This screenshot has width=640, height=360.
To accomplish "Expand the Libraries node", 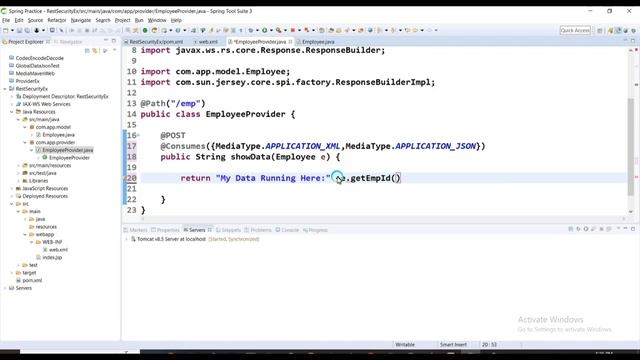I will [18, 181].
